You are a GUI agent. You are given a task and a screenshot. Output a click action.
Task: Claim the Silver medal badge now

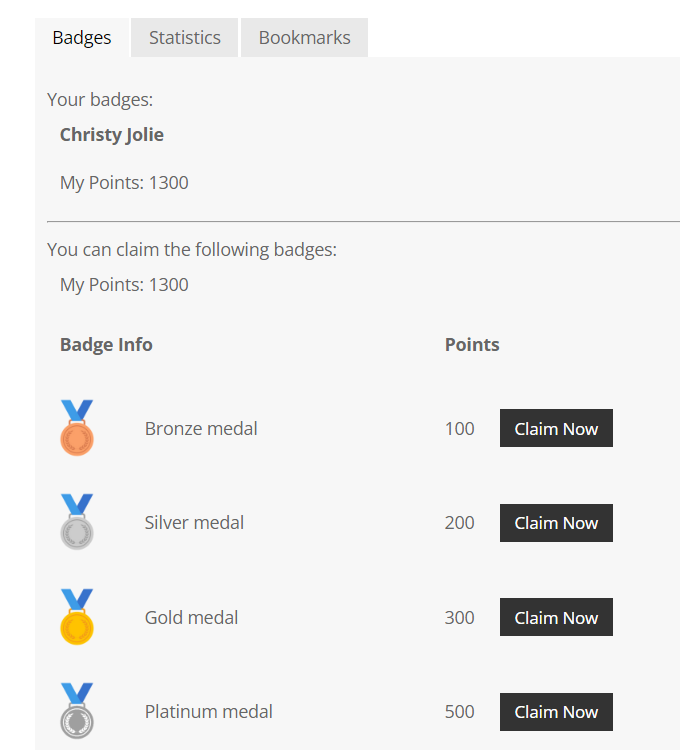pos(556,523)
